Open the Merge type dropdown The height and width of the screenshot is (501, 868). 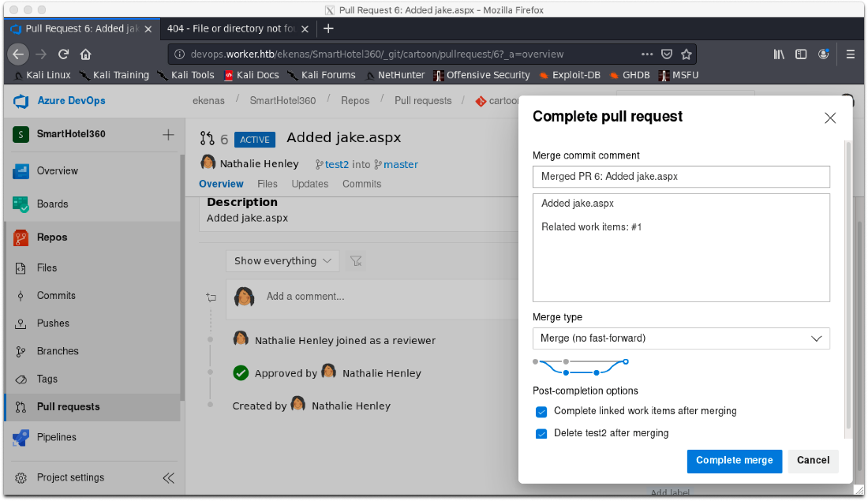(x=681, y=338)
